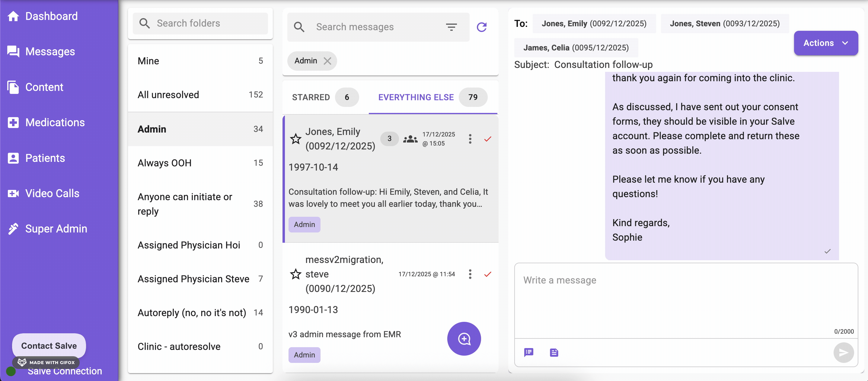The height and width of the screenshot is (381, 868).
Task: Open Video Calls in the sidebar
Action: tap(52, 193)
